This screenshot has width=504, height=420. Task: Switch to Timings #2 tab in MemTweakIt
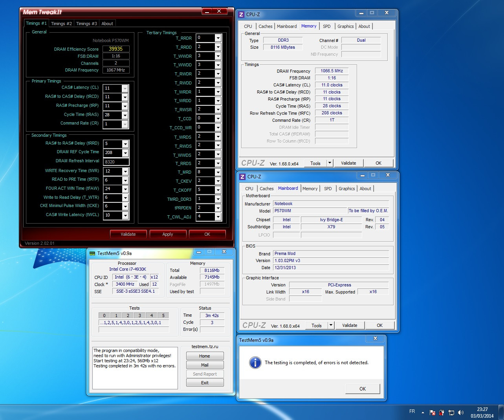tap(61, 24)
